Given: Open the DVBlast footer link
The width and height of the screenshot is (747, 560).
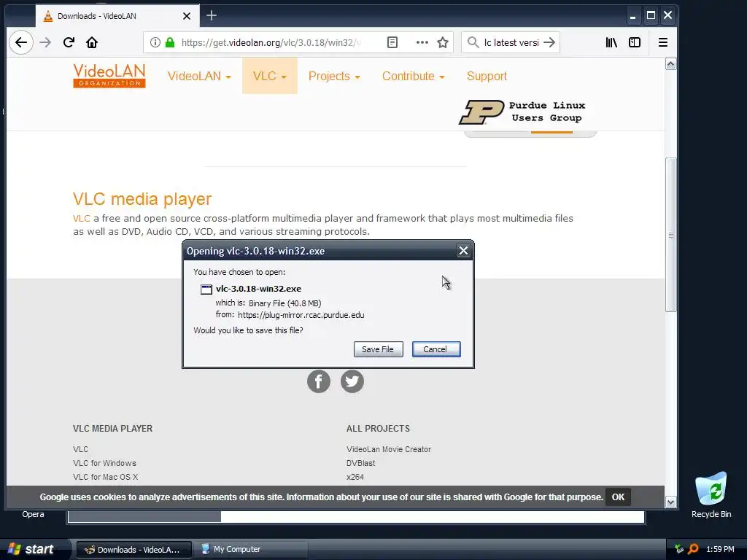Looking at the screenshot, I should coord(360,463).
